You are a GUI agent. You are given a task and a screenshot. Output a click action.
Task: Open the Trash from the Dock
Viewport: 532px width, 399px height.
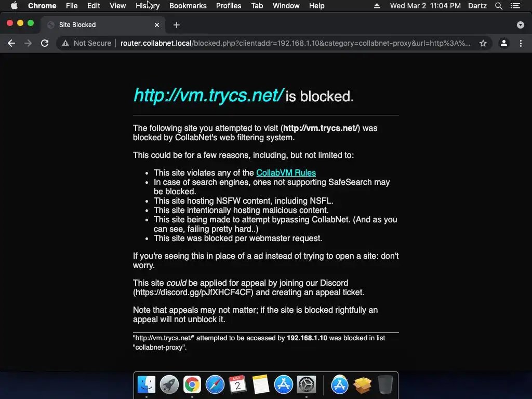385,384
